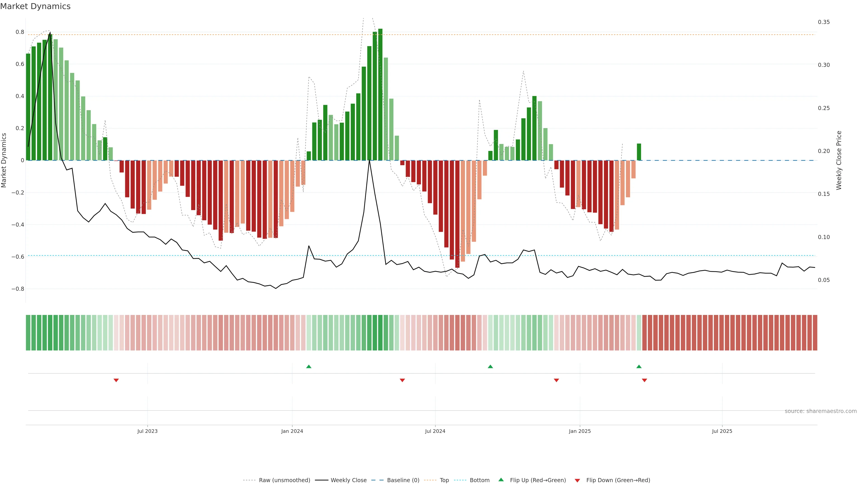Click the Top legend entry
868x488 pixels.
(444, 480)
